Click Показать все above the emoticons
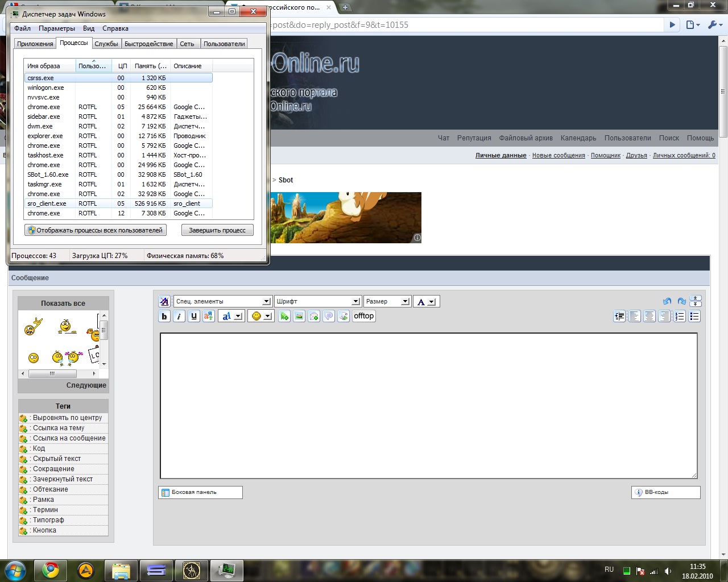Viewport: 728px width, 582px height. coord(63,304)
